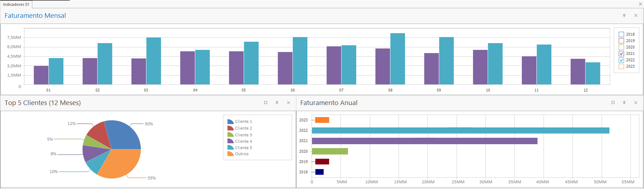
Task: Pin the Faturamento Mensal panel
Action: 624,16
